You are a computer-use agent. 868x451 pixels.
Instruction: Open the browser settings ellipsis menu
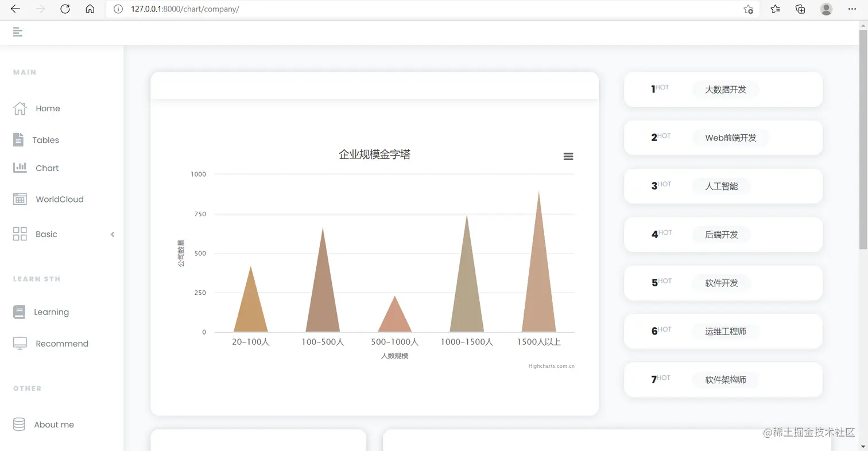tap(852, 9)
